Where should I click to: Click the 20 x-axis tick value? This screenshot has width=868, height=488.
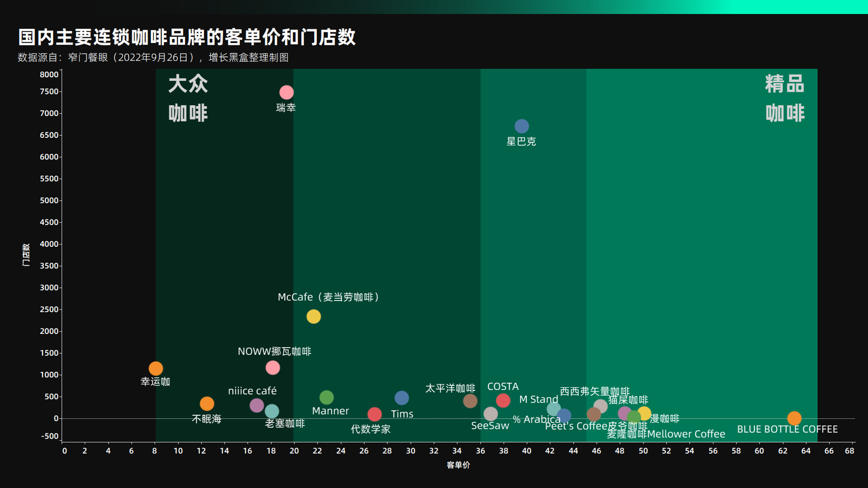(294, 451)
